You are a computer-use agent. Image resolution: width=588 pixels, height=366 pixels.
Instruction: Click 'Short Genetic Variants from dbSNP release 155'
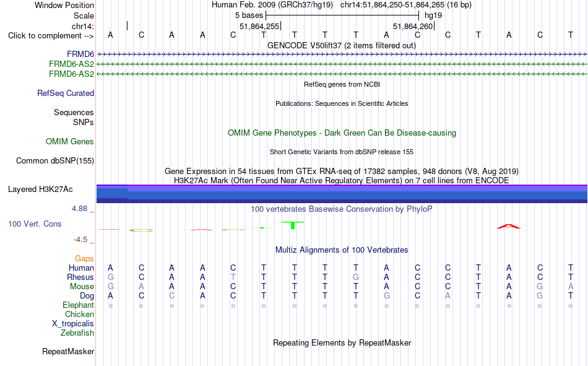click(x=342, y=152)
